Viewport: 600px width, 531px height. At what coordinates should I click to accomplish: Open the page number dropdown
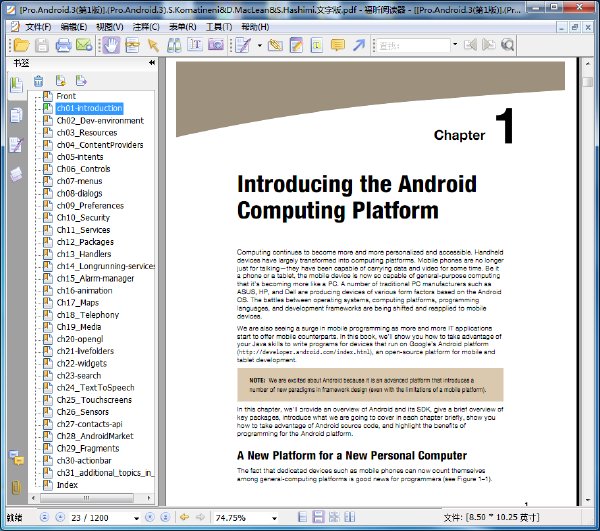136,518
